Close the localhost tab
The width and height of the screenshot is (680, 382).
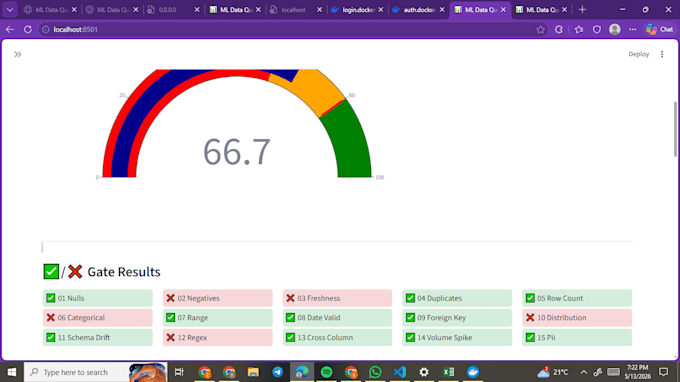[x=320, y=10]
